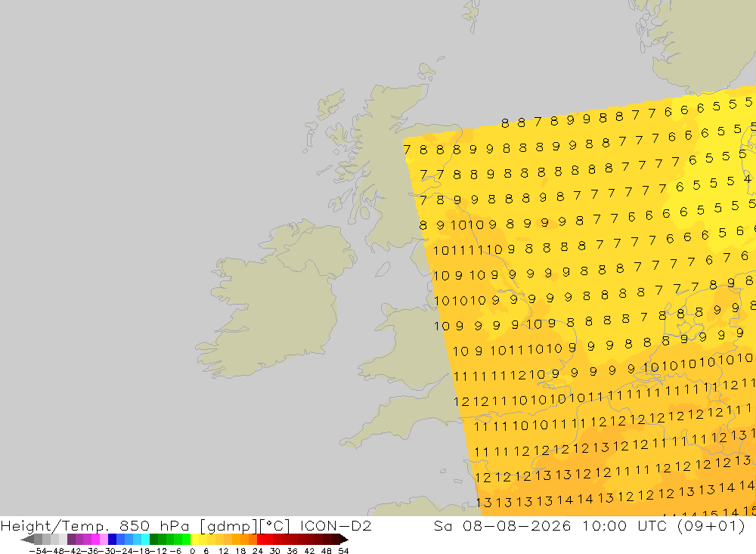Click the Isle of Man outline
This screenshot has height=554, width=756.
(383, 269)
